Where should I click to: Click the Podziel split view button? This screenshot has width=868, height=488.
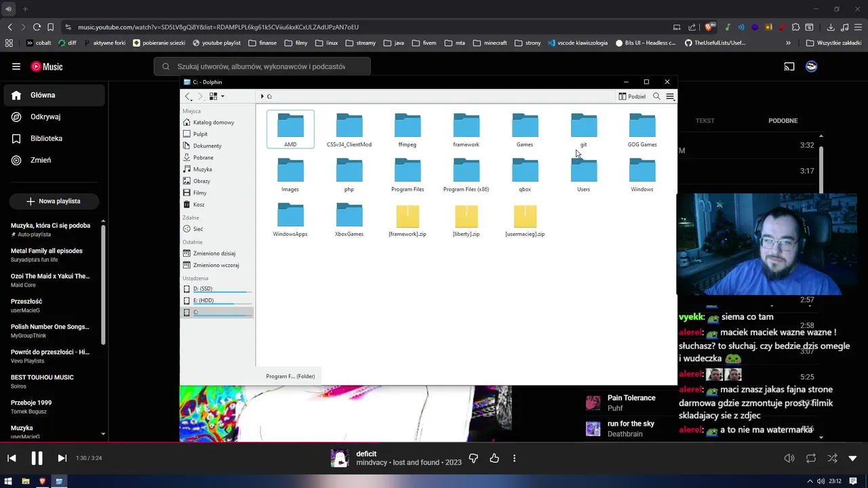point(632,96)
